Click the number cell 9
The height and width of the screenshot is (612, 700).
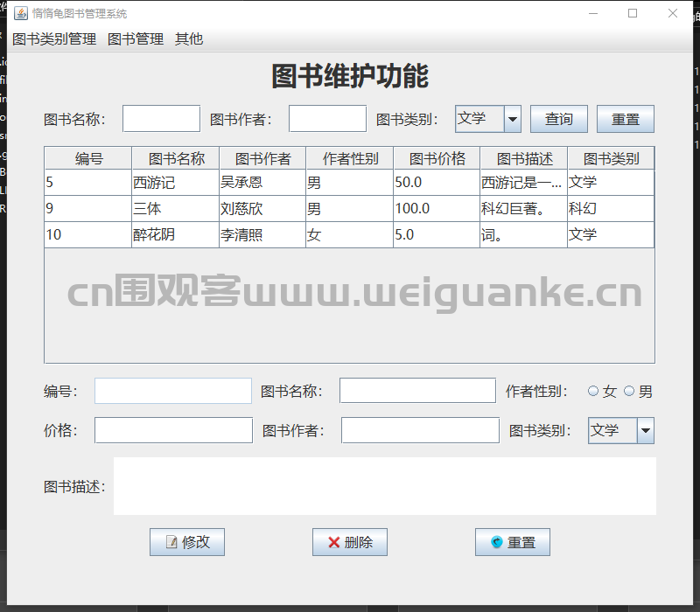(x=88, y=208)
